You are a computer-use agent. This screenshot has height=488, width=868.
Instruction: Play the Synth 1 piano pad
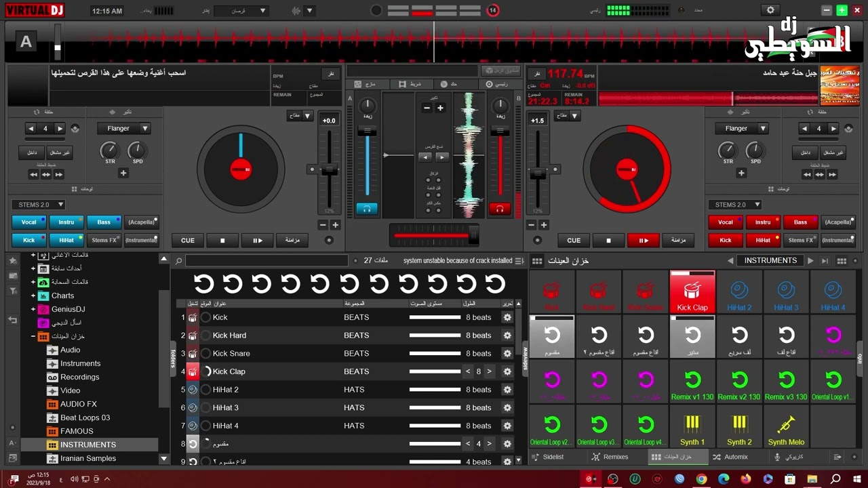(x=692, y=426)
